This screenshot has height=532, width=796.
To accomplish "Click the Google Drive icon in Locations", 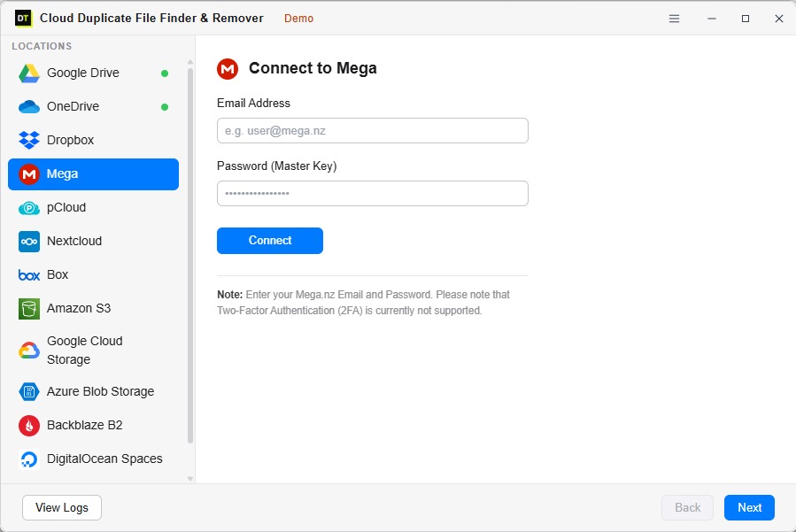I will coord(29,73).
